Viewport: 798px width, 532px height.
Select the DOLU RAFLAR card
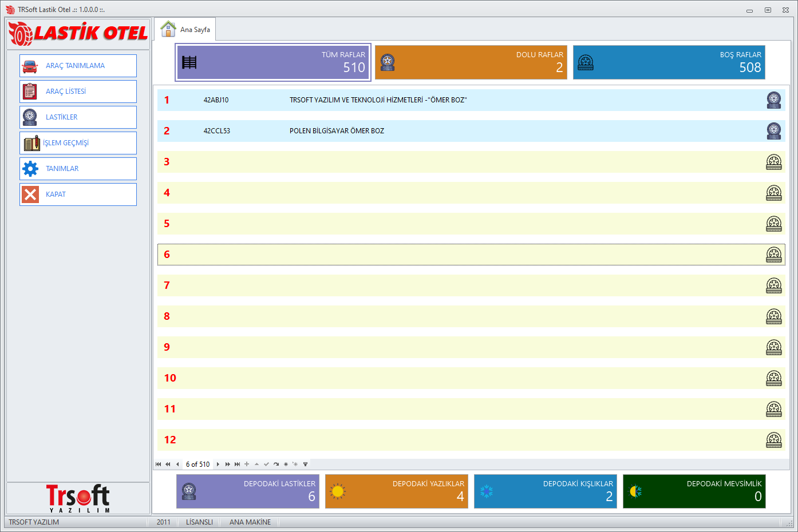click(x=471, y=62)
